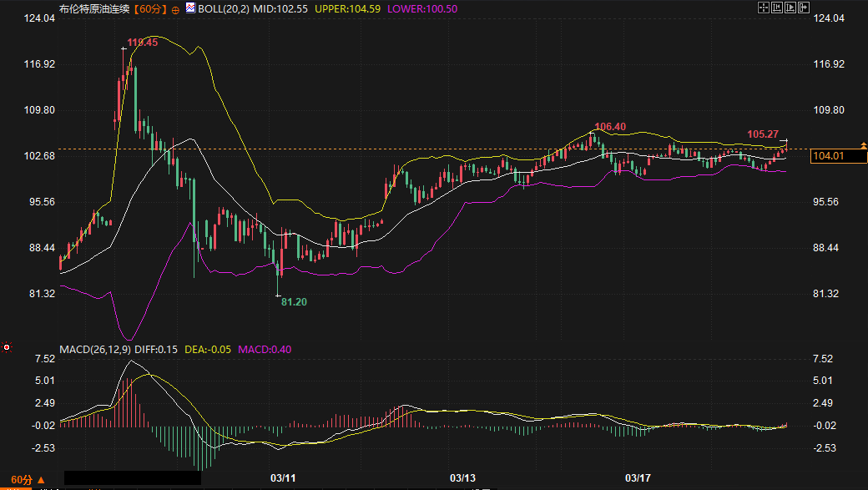The image size is (868, 490).
Task: Click the 【60分】 period label in chart title
Action: (x=149, y=9)
